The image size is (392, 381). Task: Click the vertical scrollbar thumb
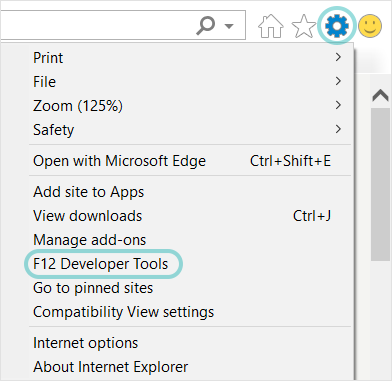380,184
